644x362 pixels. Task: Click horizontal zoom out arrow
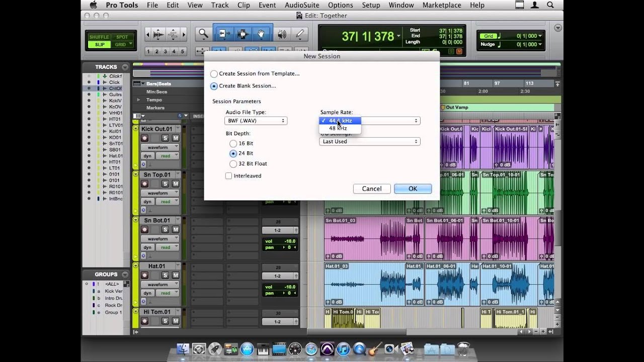(x=147, y=34)
